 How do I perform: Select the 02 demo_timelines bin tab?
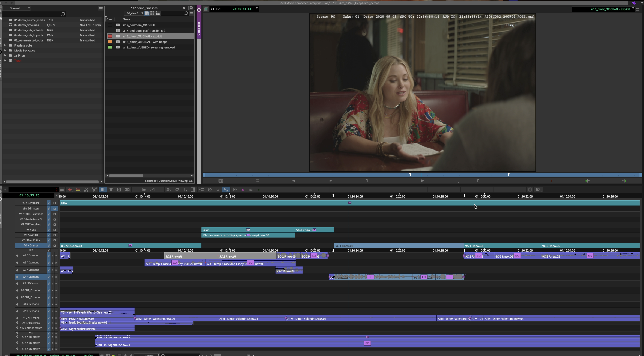pyautogui.click(x=144, y=8)
